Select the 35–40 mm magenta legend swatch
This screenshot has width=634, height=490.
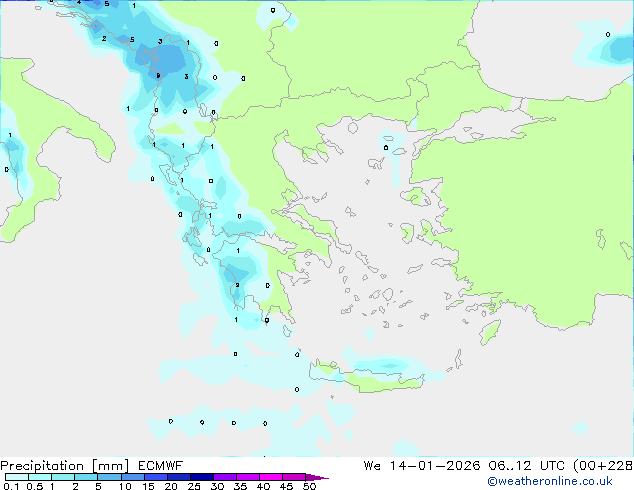248,477
